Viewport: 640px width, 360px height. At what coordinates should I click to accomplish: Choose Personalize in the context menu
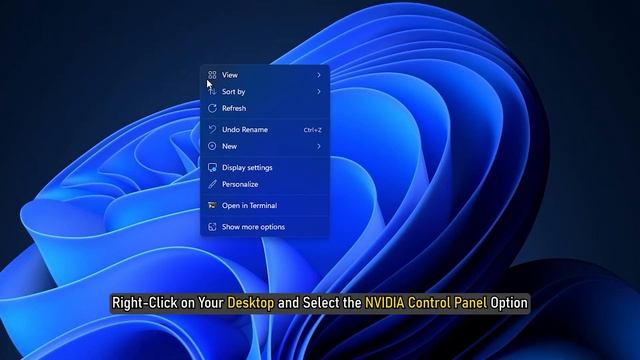pyautogui.click(x=264, y=184)
